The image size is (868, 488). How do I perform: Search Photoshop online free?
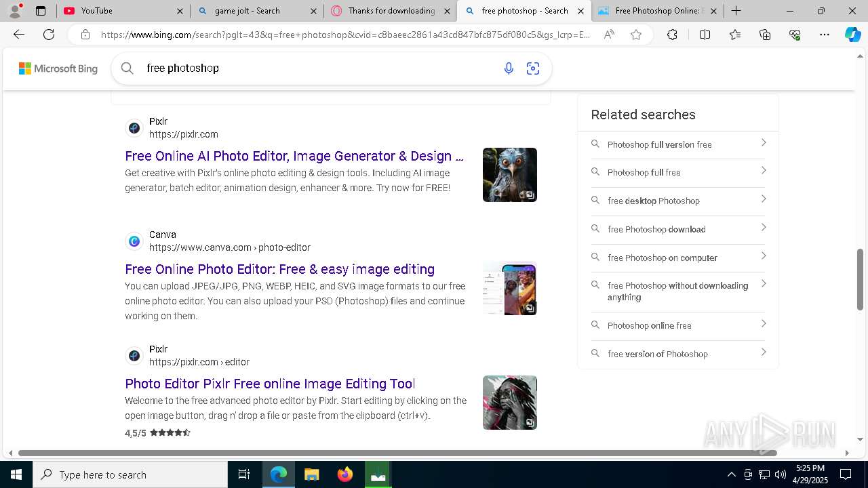point(678,326)
